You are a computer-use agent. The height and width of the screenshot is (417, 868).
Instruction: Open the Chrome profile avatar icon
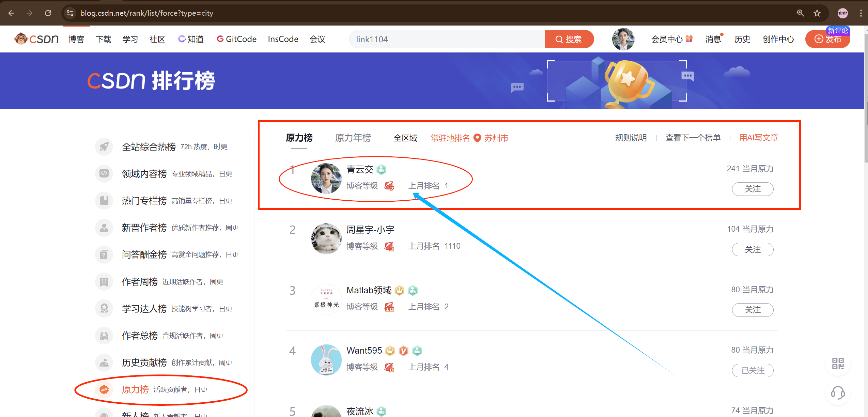(x=843, y=13)
